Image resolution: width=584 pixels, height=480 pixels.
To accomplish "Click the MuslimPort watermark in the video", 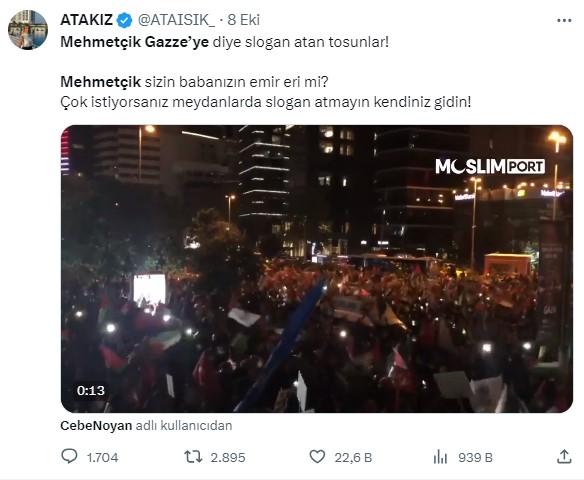I will (x=490, y=166).
